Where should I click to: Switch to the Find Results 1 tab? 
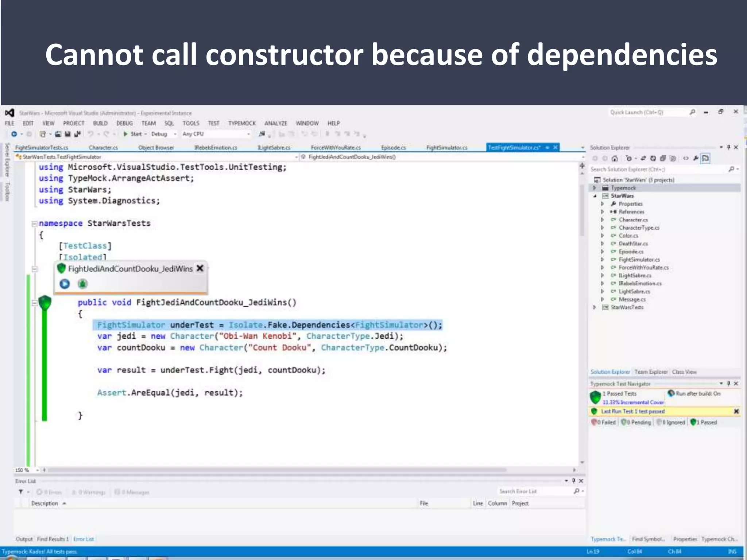tap(53, 539)
